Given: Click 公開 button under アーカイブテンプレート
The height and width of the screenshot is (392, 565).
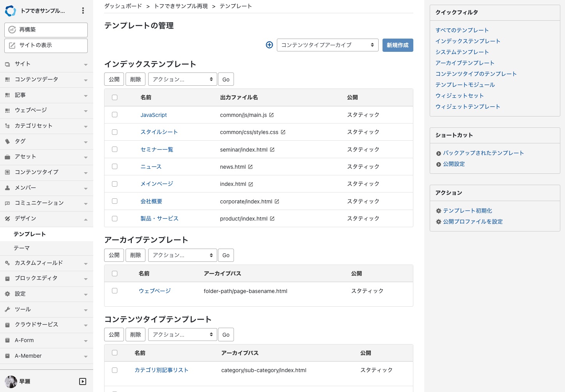Looking at the screenshot, I should [114, 255].
